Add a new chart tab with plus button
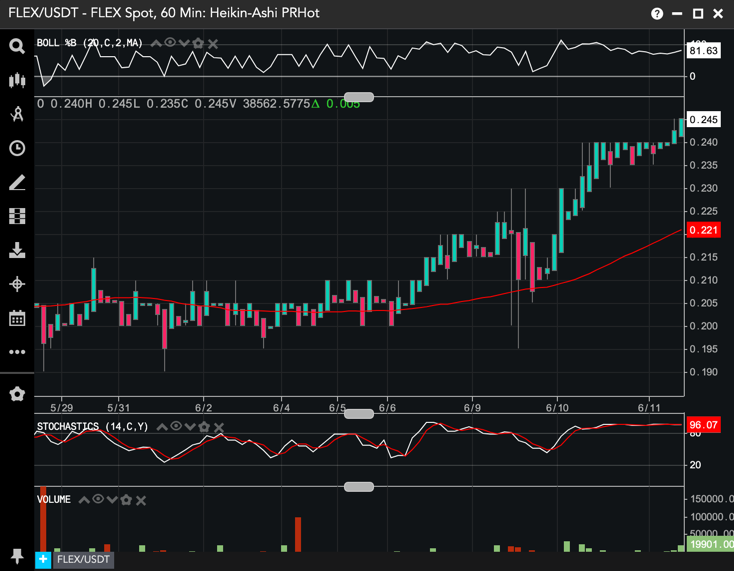The height and width of the screenshot is (571, 734). click(x=43, y=559)
